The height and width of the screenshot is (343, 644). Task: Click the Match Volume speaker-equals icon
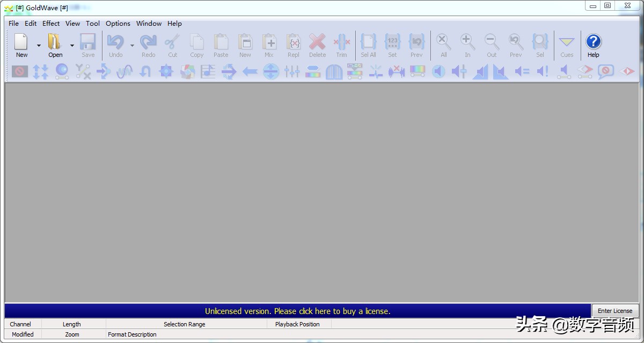click(522, 71)
